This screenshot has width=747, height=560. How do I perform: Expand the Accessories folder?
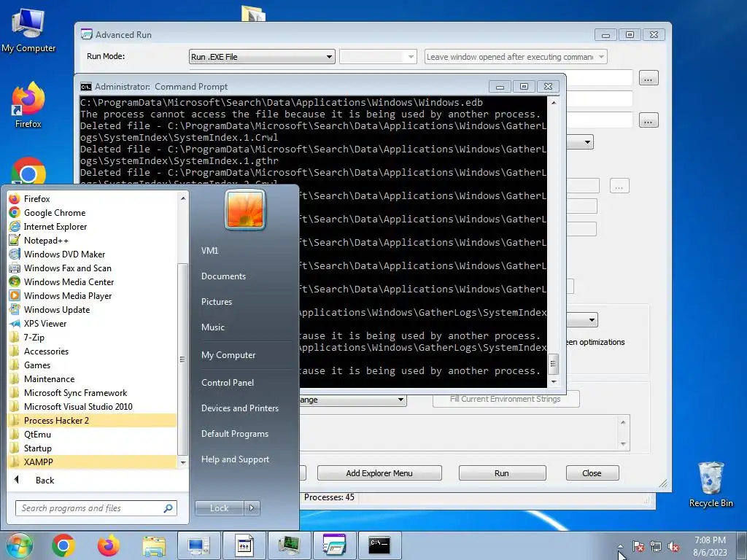point(92,351)
